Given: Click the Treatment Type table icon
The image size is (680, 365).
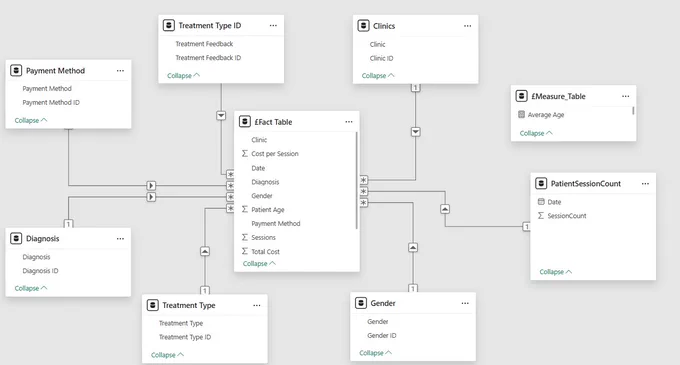Looking at the screenshot, I should (152, 305).
